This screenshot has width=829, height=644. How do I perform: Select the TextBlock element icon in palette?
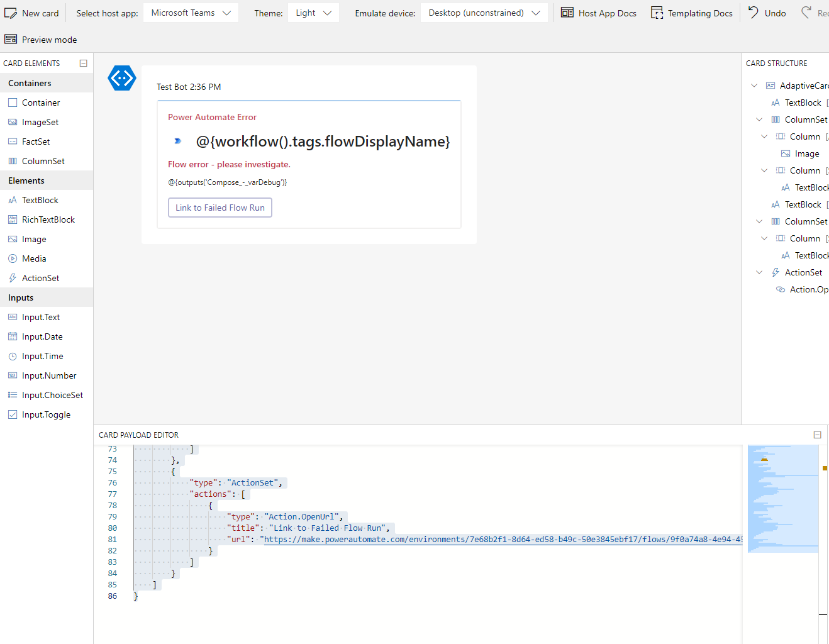pos(13,200)
